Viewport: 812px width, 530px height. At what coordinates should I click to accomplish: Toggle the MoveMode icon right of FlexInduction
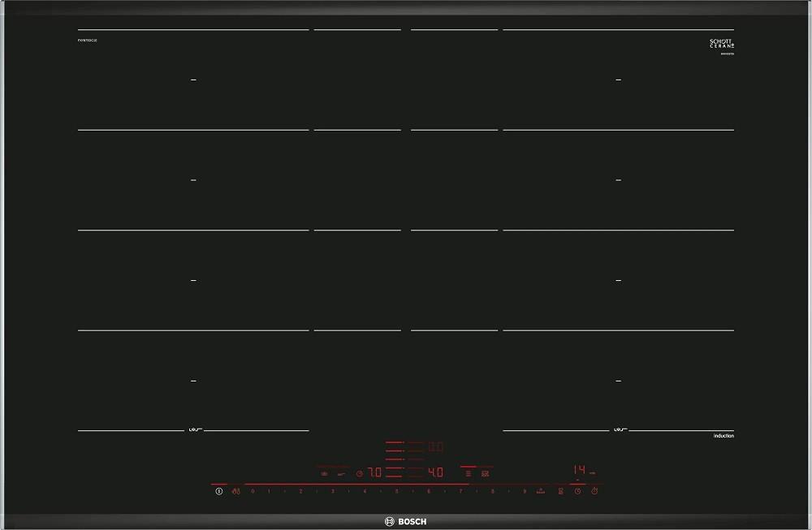486,473
